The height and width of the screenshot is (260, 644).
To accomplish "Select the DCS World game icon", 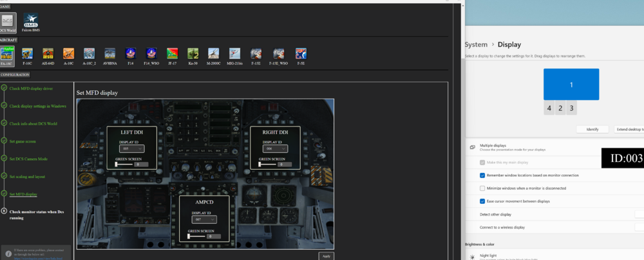I will 8,23.
